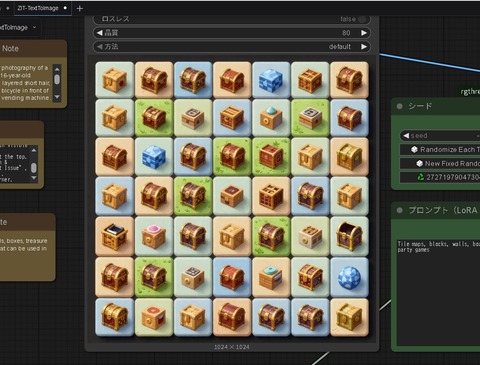Select next 方法 option with right arrow
Screen dimensions: 480x365
point(364,47)
